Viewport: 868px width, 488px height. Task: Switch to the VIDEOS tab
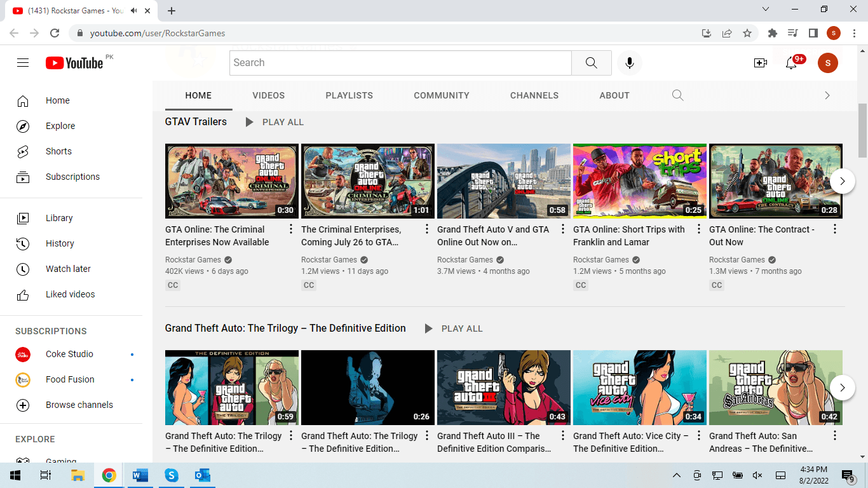(269, 95)
